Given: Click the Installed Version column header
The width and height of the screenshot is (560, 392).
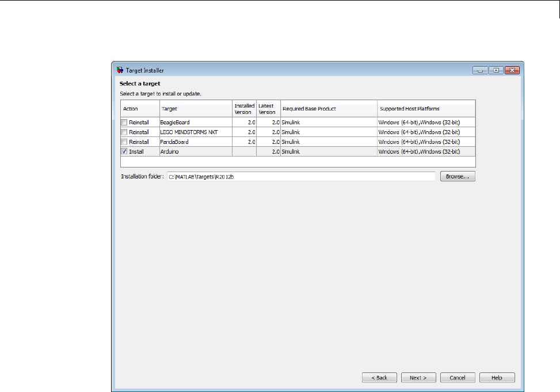Looking at the screenshot, I should tap(244, 109).
